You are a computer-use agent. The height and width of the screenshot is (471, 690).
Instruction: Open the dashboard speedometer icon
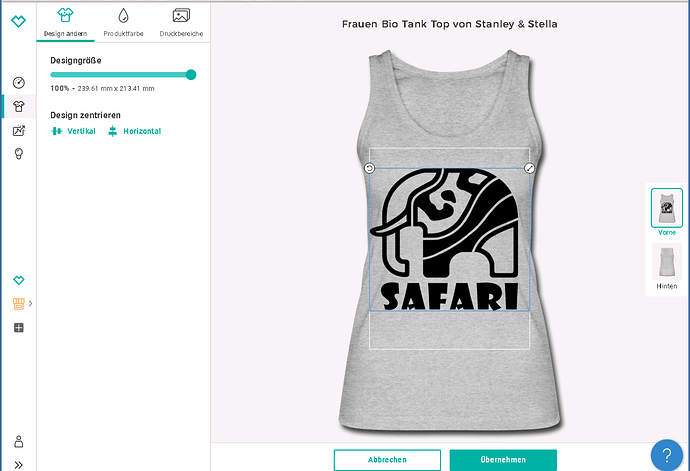[18, 83]
